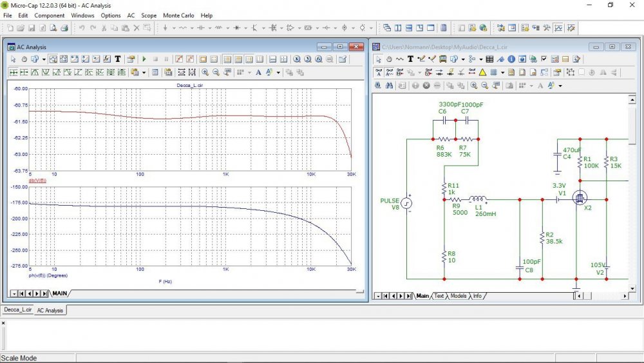Click the Save icon in main toolbar
Viewport: 644px width, 363px height.
32,28
